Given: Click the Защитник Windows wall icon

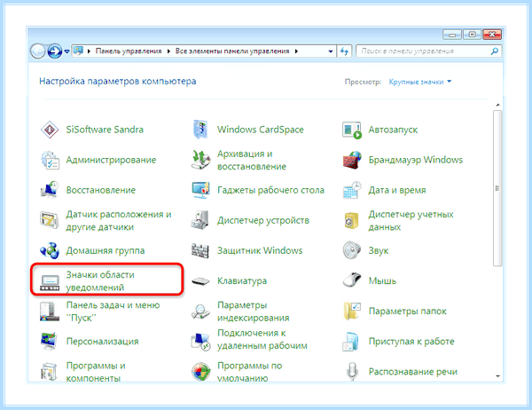Looking at the screenshot, I should [200, 250].
